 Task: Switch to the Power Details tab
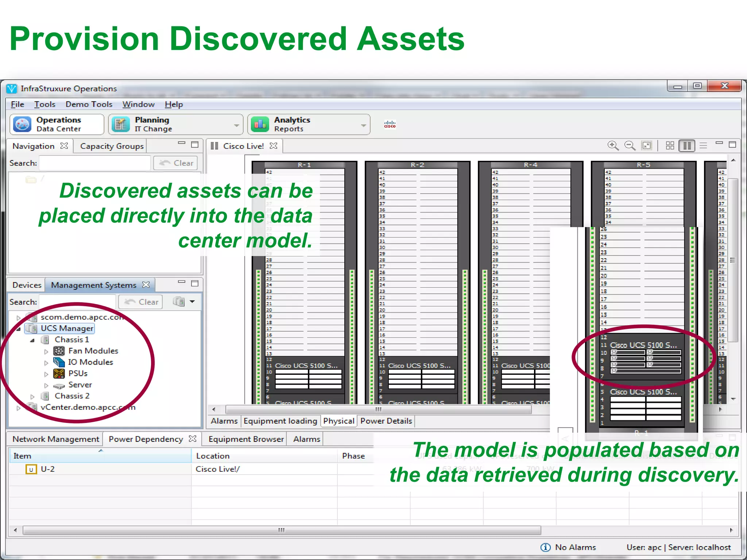point(386,421)
